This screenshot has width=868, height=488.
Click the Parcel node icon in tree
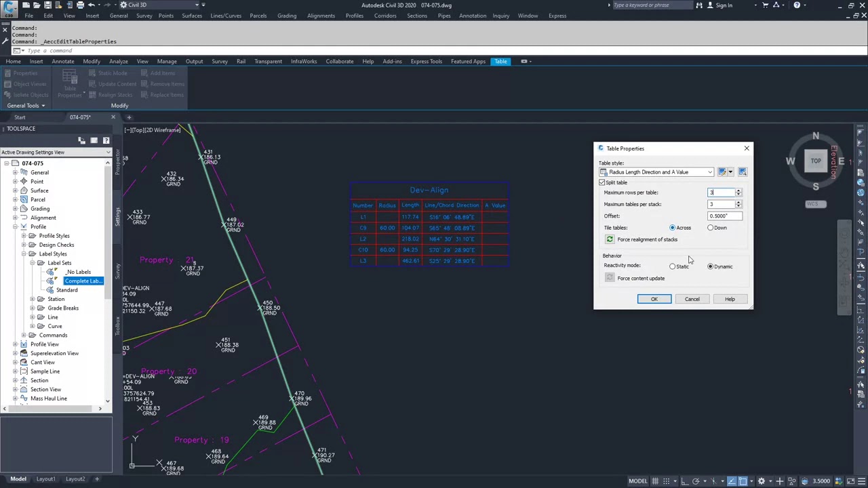coord(24,199)
